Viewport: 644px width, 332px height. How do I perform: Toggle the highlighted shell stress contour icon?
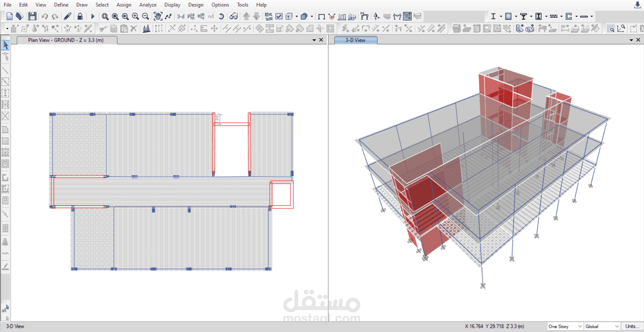tap(407, 16)
